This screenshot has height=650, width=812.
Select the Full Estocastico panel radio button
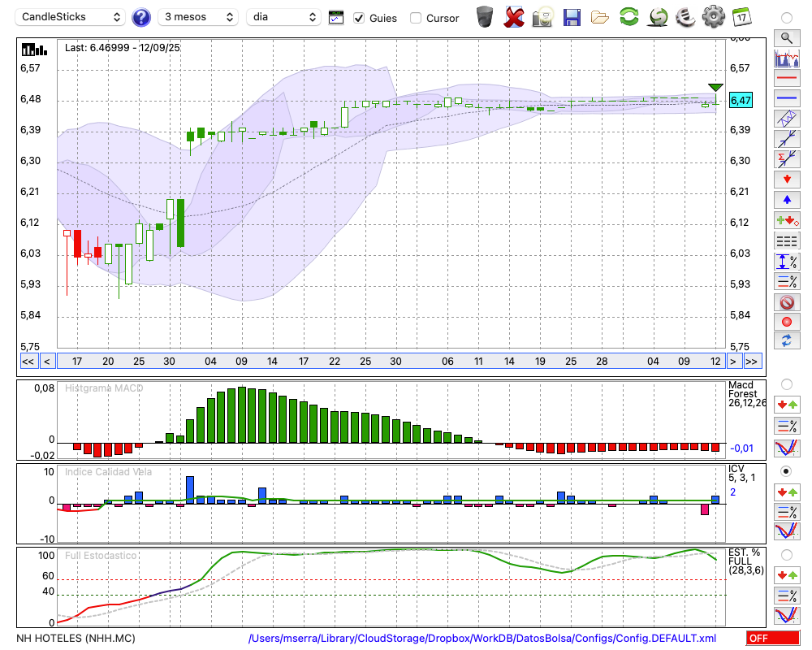point(787,555)
